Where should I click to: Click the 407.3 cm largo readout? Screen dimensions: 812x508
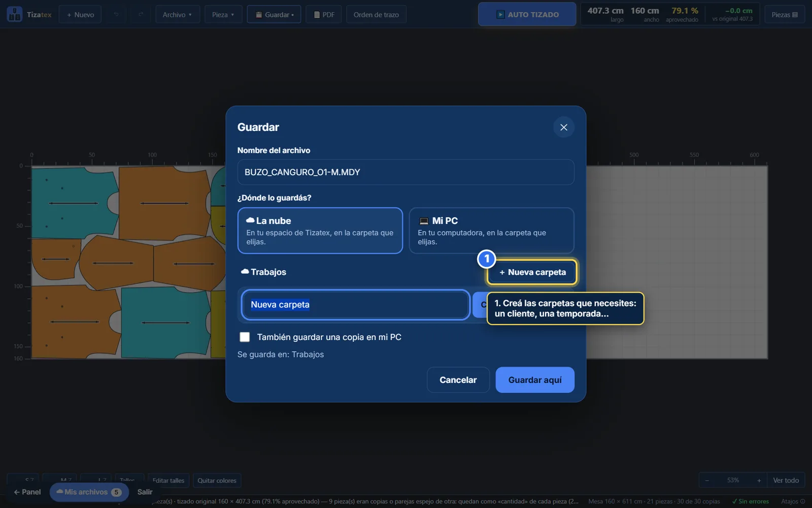click(x=605, y=14)
